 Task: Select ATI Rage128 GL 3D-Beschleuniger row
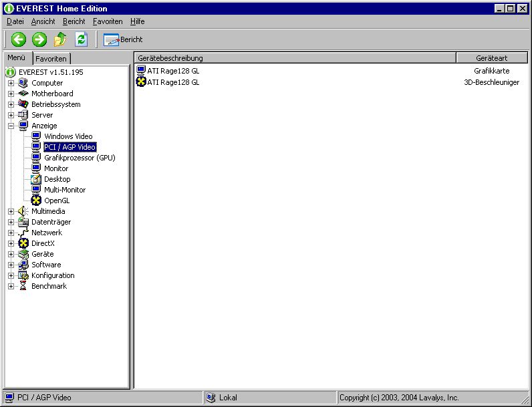pyautogui.click(x=331, y=82)
